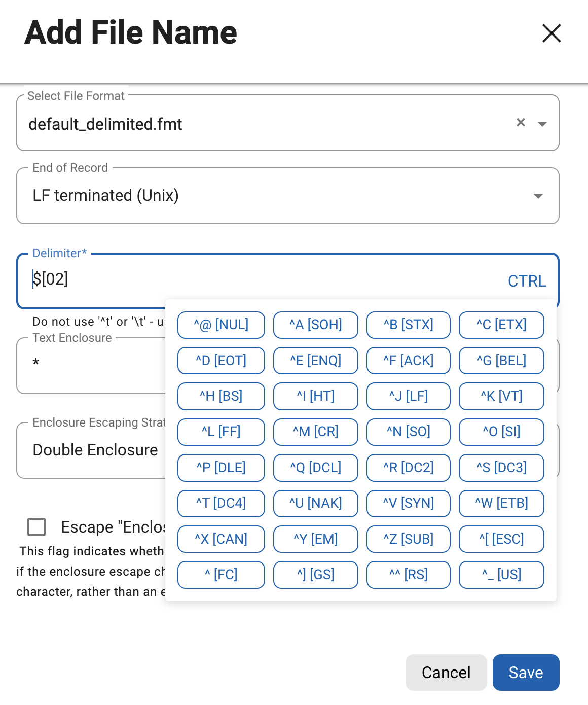Click inside the Delimiter input field
The width and height of the screenshot is (588, 705).
pyautogui.click(x=101, y=280)
